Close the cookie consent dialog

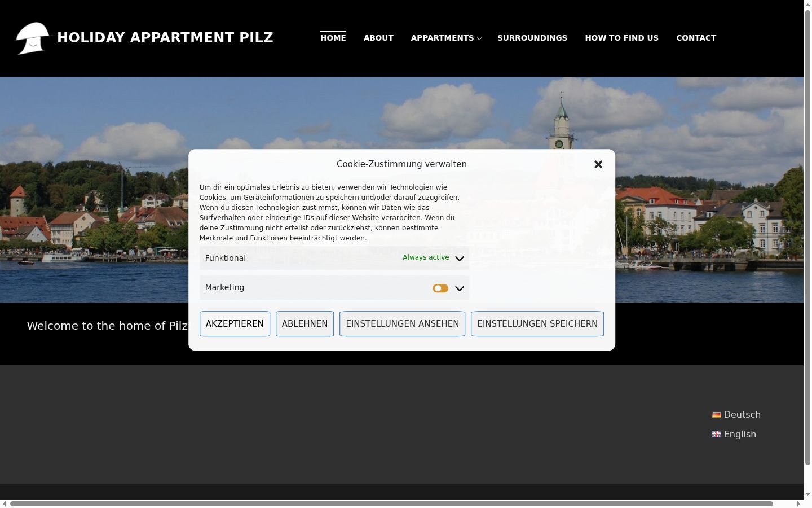coord(598,164)
